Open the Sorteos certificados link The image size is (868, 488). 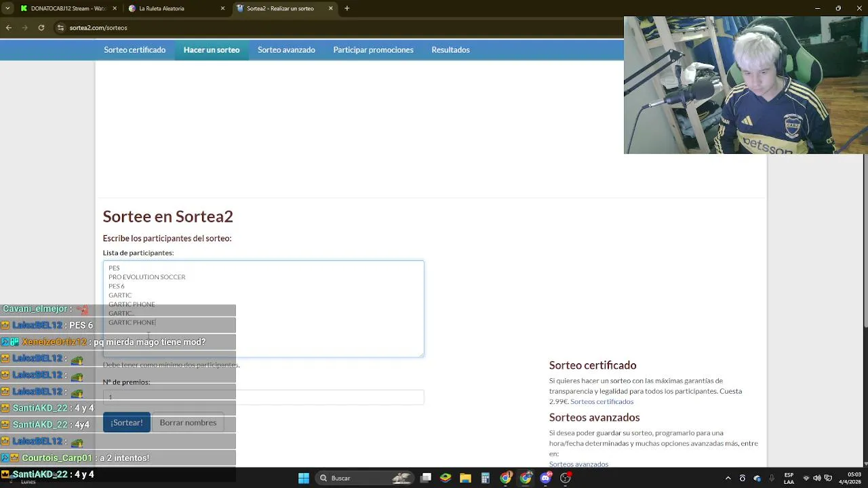click(601, 401)
